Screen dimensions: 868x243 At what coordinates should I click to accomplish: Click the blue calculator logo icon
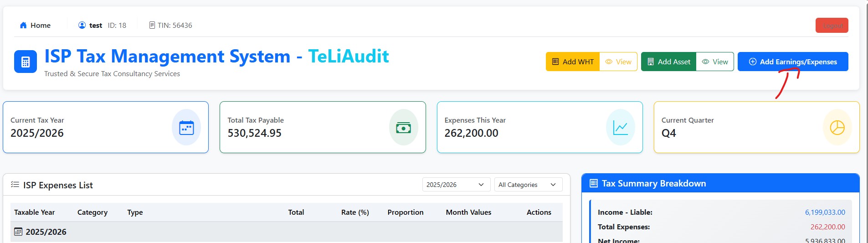[26, 62]
